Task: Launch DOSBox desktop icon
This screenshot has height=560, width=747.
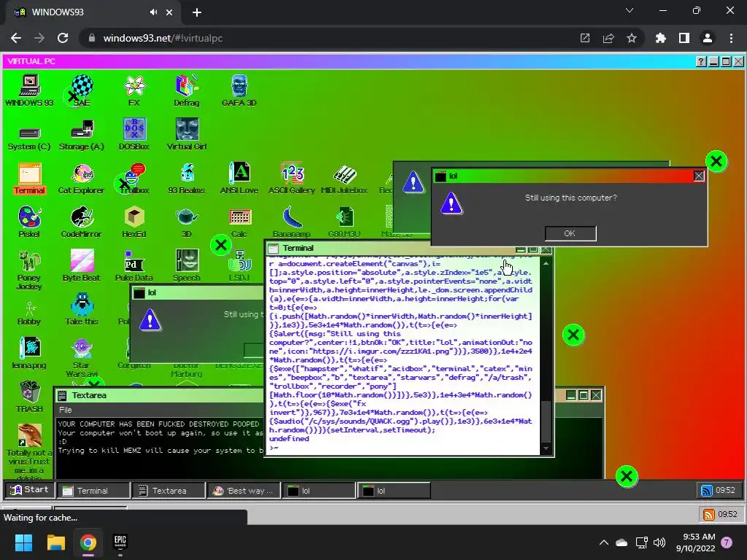Action: point(134,134)
